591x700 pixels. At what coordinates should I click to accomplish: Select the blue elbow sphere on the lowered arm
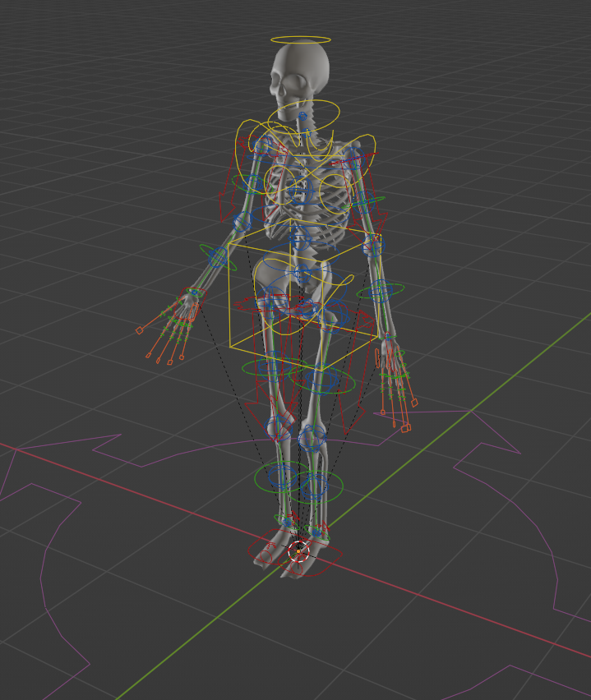pyautogui.click(x=373, y=245)
